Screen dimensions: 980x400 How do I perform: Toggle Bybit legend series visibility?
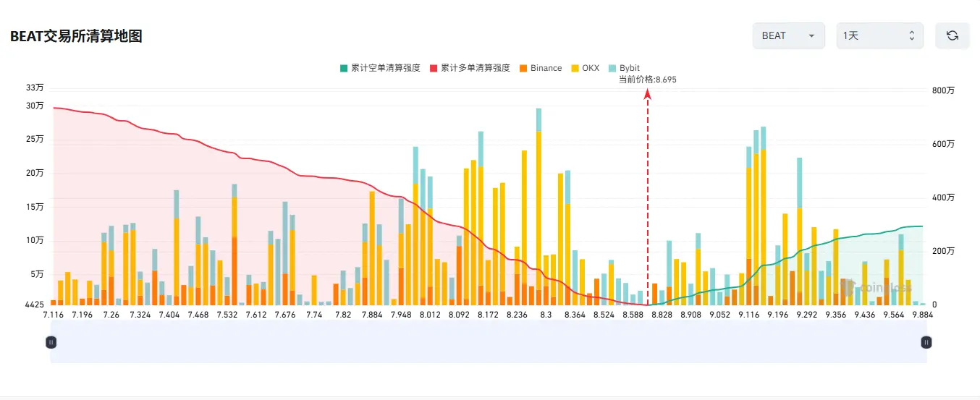pyautogui.click(x=624, y=68)
